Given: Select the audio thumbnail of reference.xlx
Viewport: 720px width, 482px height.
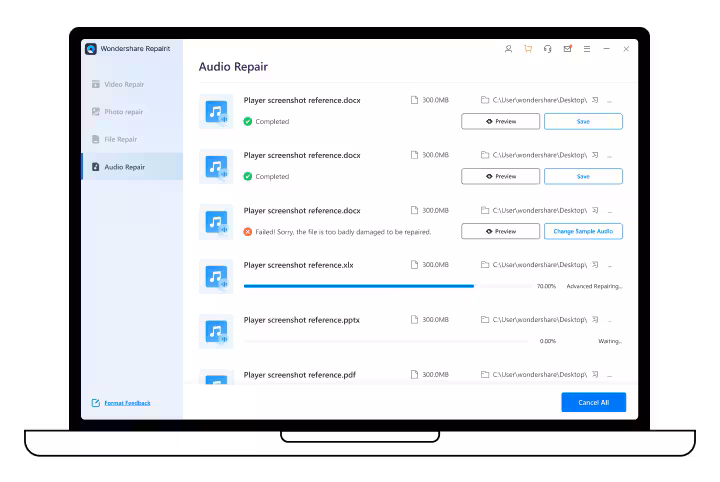Looking at the screenshot, I should tap(216, 277).
